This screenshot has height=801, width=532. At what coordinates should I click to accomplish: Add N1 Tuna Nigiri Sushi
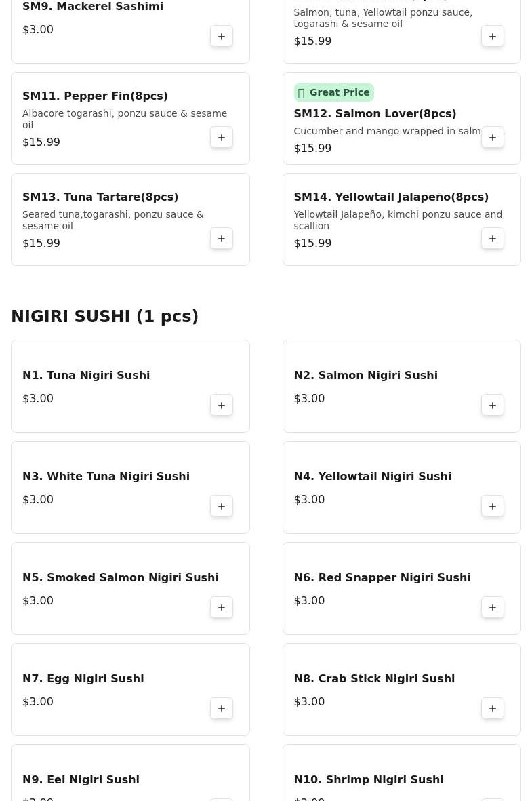pos(222,406)
